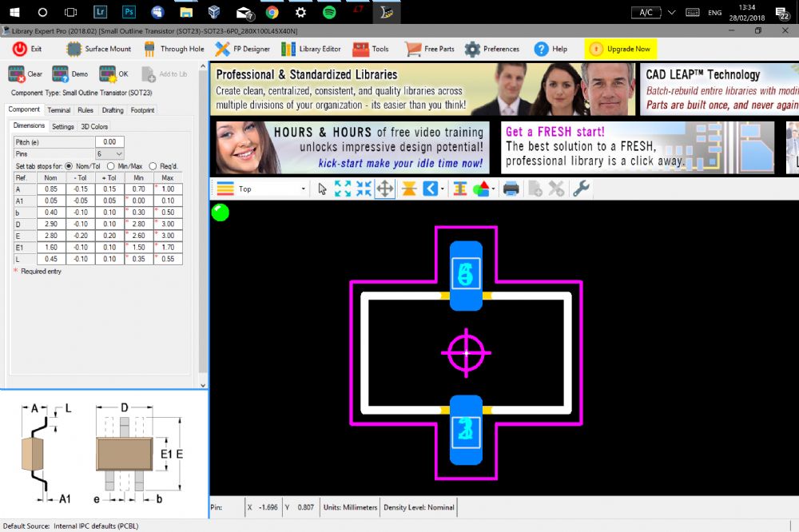Open Photoshop from the taskbar
The width and height of the screenshot is (799, 532).
click(129, 12)
